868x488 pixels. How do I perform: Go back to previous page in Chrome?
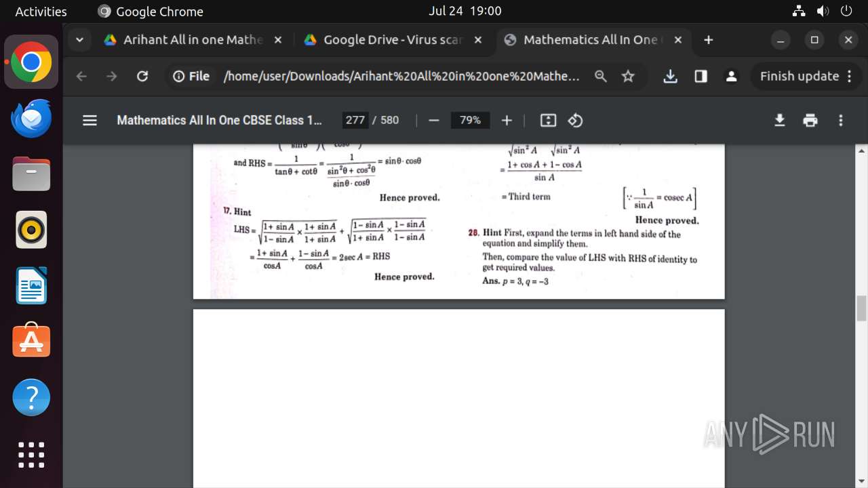81,77
